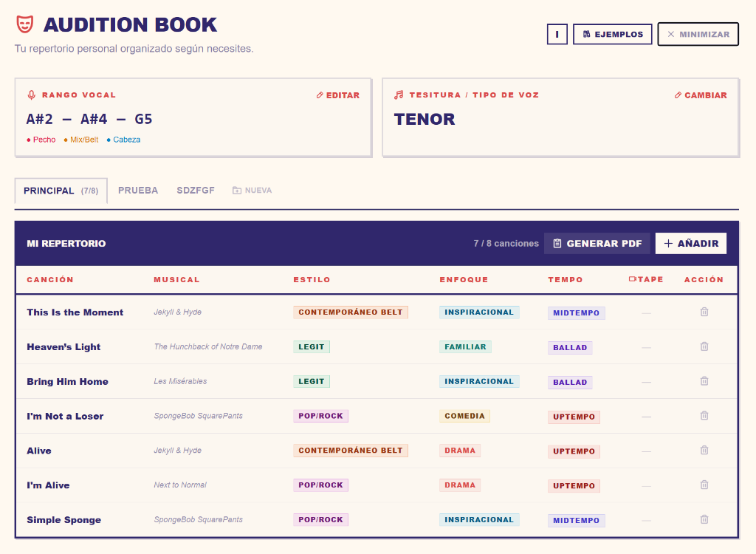The height and width of the screenshot is (554, 756).
Task: Click the song title Heaven's Light
Action: (63, 347)
